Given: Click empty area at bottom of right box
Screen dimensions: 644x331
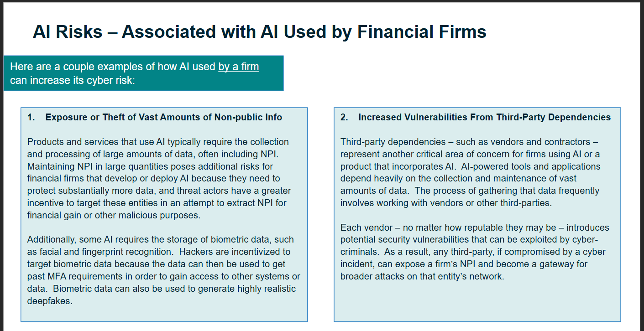Looking at the screenshot, I should tap(477, 302).
